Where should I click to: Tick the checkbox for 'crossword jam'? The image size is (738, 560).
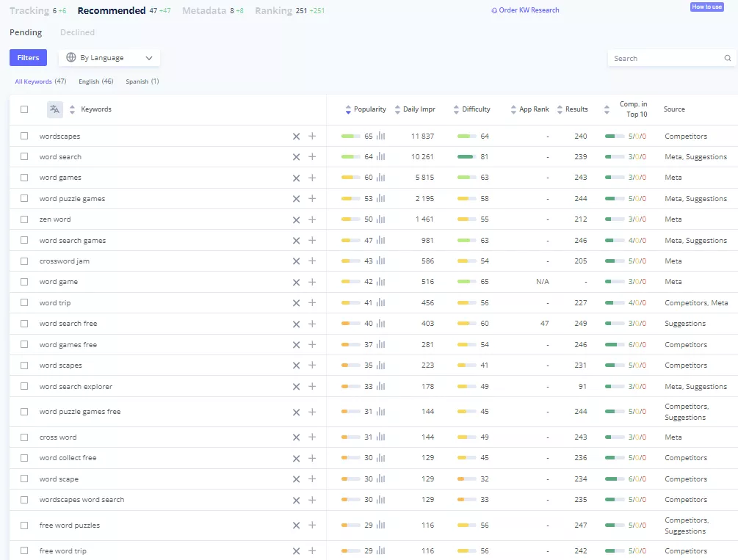pos(24,261)
